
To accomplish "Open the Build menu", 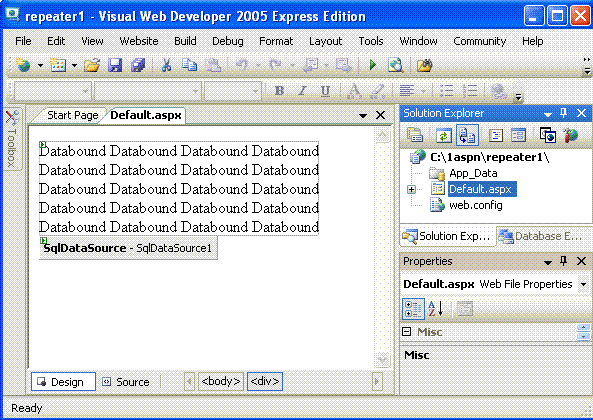I will click(185, 41).
